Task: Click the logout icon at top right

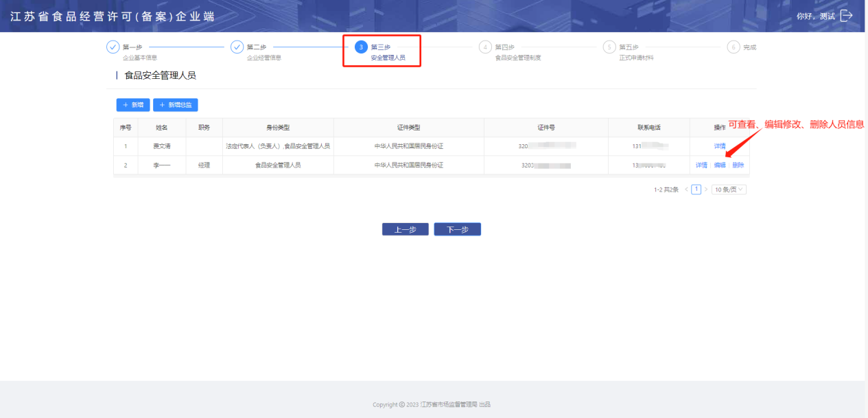Action: pyautogui.click(x=846, y=16)
